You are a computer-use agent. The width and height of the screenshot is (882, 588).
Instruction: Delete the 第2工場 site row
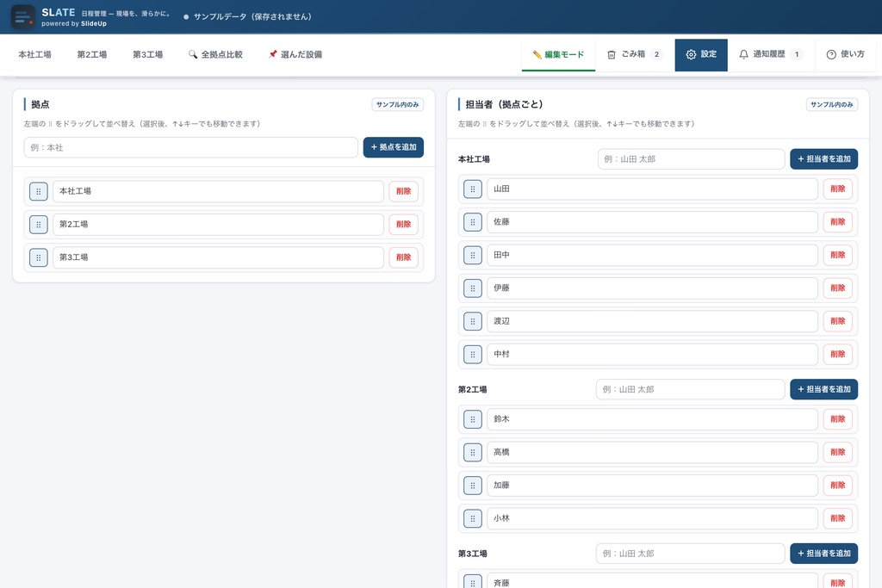(403, 225)
